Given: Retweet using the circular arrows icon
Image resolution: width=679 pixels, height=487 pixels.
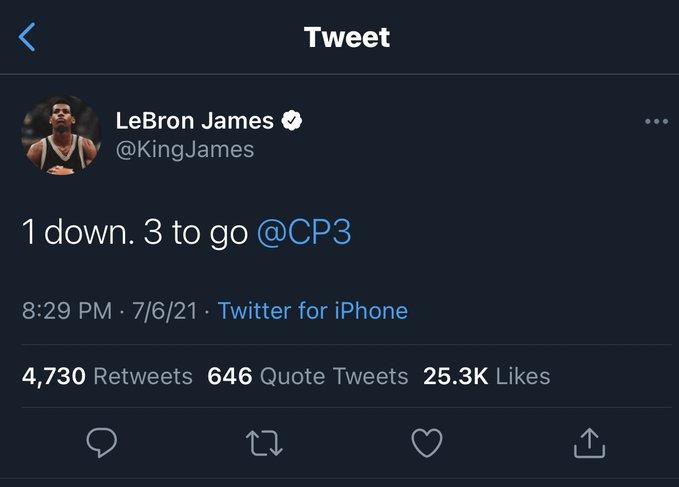Looking at the screenshot, I should 265,441.
